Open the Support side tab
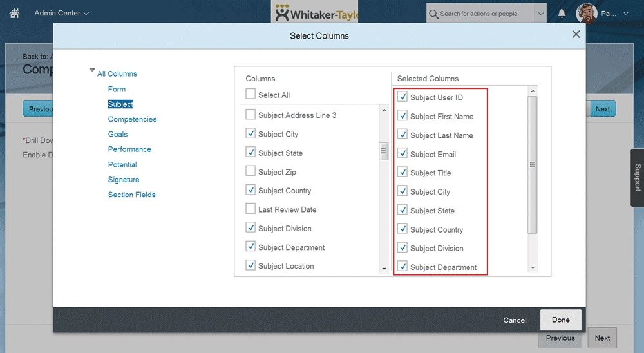644x353 pixels. [638, 178]
